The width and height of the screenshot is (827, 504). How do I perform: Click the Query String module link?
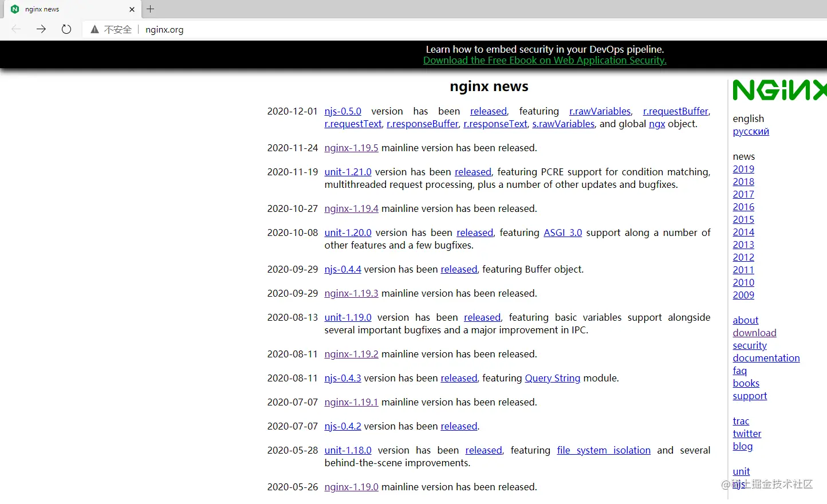coord(553,379)
